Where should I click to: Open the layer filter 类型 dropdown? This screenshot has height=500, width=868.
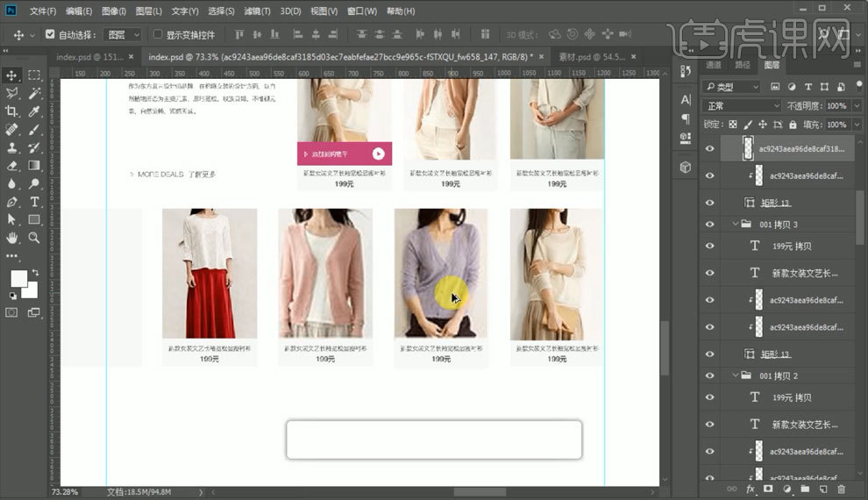click(731, 87)
